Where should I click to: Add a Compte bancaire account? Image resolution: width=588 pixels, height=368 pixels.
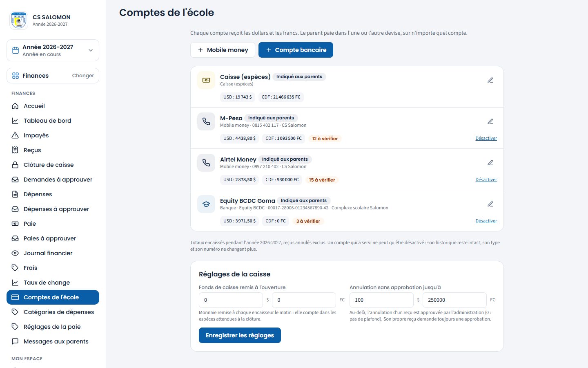[x=296, y=50]
